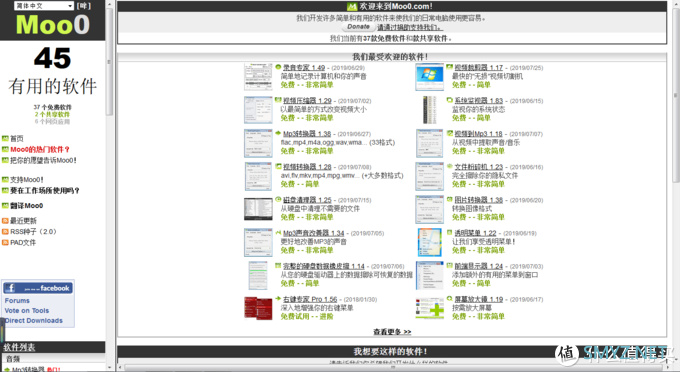
Task: Click the small icon before 录音专家 title
Action: pyautogui.click(x=278, y=67)
